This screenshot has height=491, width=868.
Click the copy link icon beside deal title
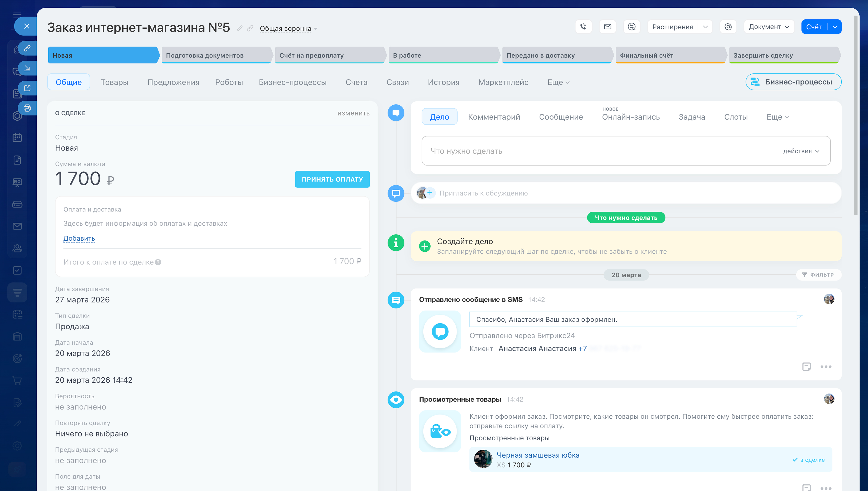coord(250,28)
